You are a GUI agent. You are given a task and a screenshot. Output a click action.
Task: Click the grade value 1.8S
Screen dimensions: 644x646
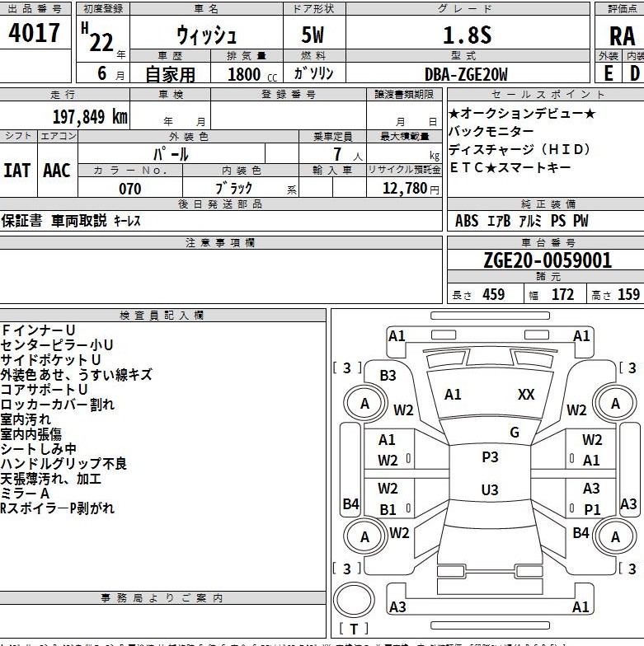click(x=467, y=35)
